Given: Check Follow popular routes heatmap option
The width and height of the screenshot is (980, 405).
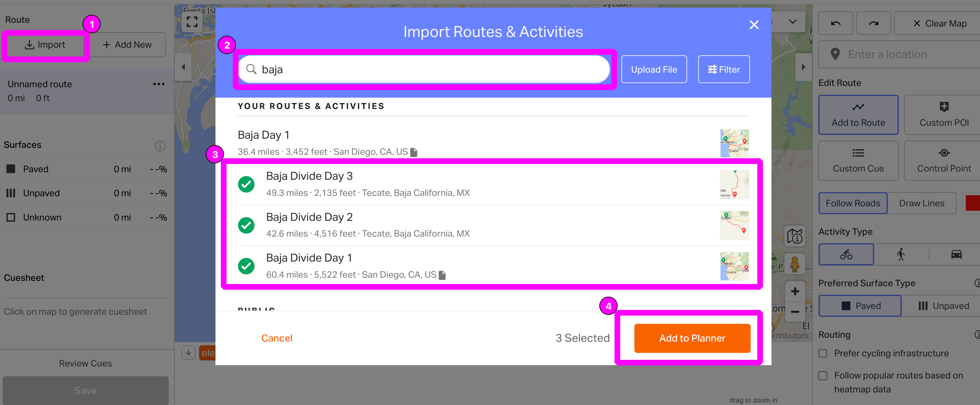Looking at the screenshot, I should point(823,376).
